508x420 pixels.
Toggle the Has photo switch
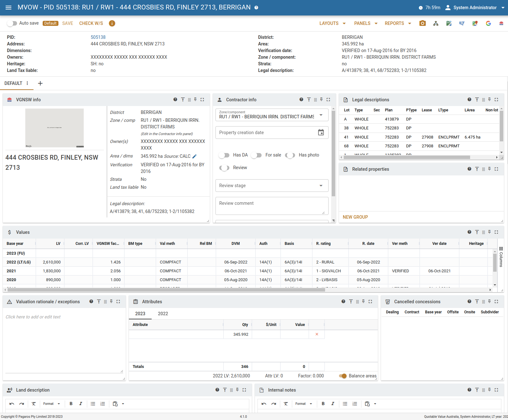[x=290, y=155]
